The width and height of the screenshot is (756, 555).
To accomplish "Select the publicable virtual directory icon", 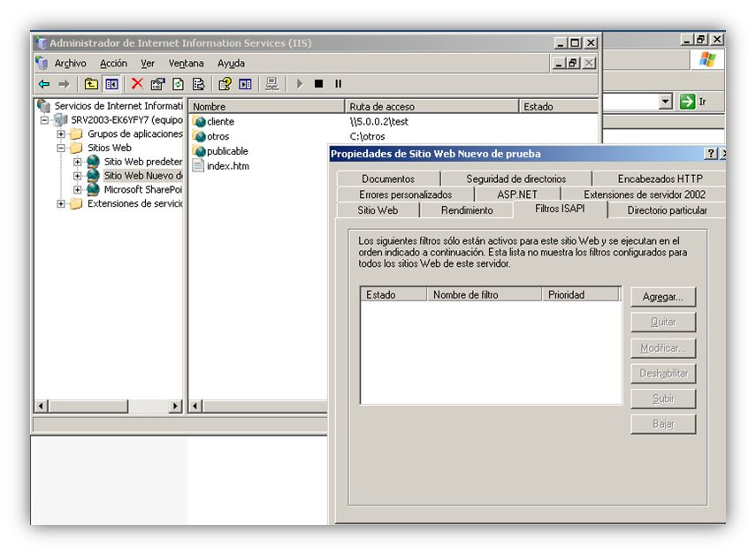I will coord(199,151).
